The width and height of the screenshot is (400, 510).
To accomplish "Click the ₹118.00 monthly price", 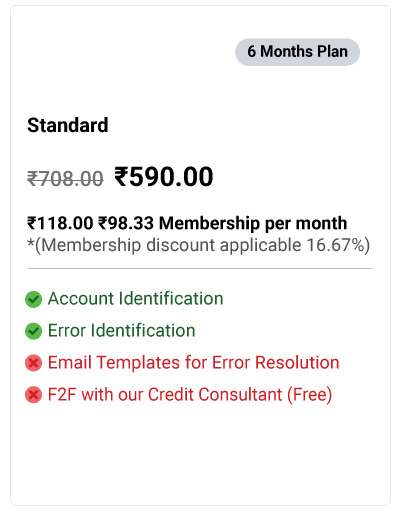I will pyautogui.click(x=60, y=223).
